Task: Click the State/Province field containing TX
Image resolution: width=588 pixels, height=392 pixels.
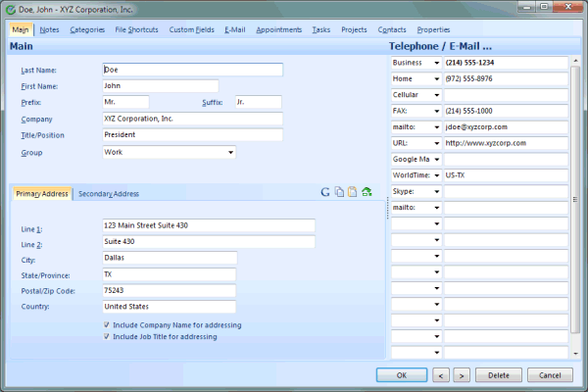Action: point(170,274)
